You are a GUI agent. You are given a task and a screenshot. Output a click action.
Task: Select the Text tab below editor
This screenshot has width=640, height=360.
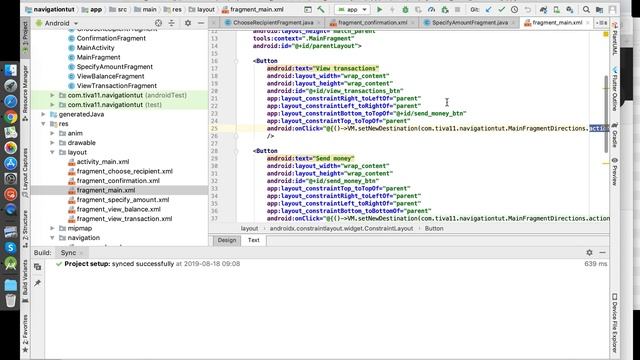click(x=253, y=240)
